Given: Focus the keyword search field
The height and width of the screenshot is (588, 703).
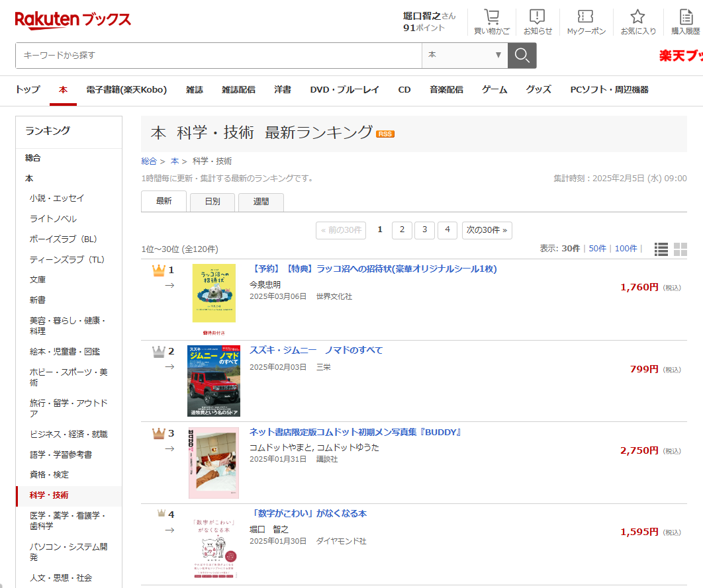Looking at the screenshot, I should (219, 56).
